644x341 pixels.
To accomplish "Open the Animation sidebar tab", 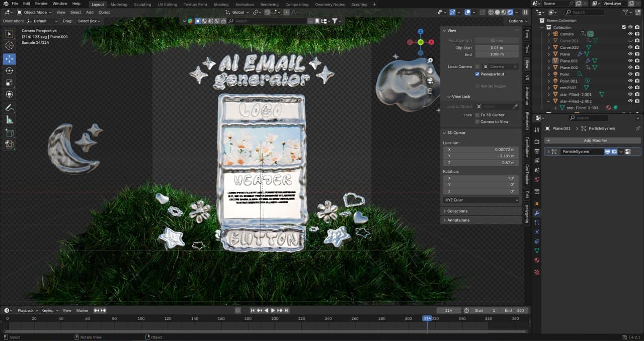I will pyautogui.click(x=527, y=96).
